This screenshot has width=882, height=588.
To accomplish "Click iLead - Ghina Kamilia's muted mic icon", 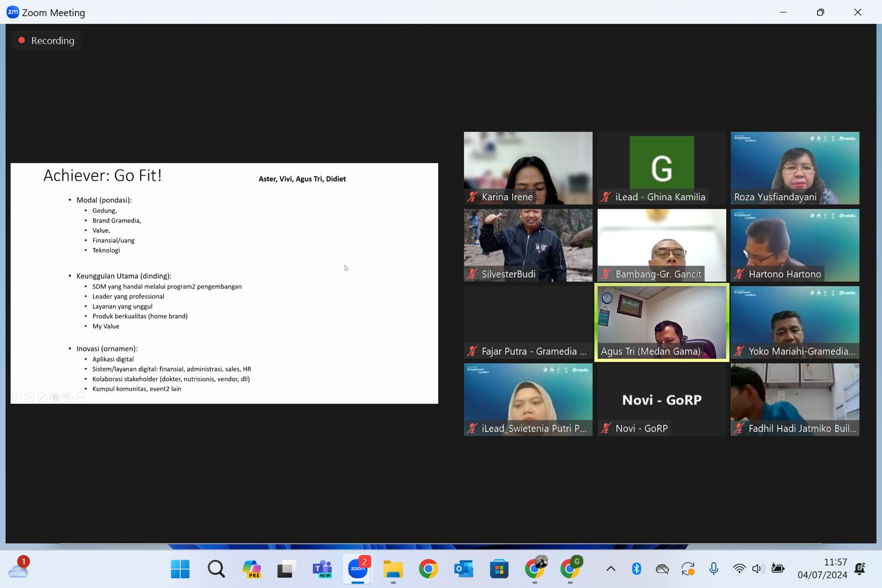I will pos(606,197).
